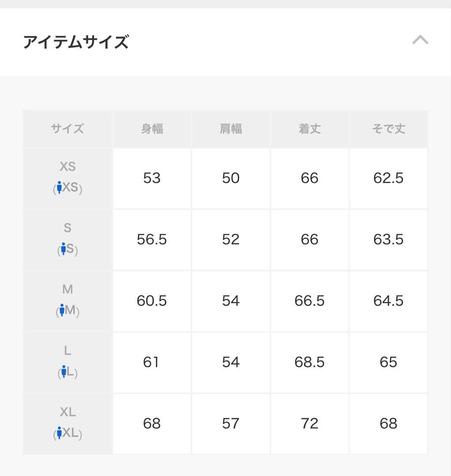
Task: Click the 60.5 body width cell
Action: (x=152, y=301)
